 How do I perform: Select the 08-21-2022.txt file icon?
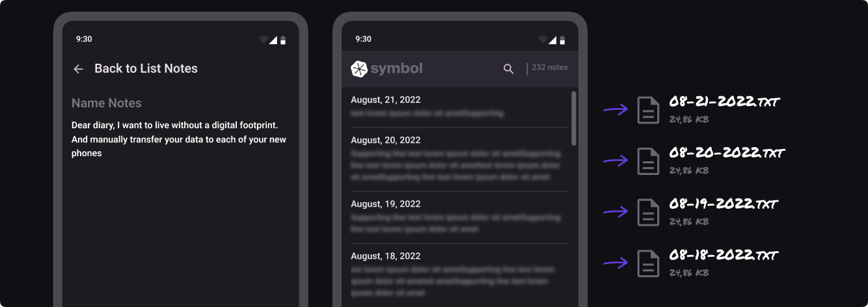[x=648, y=110]
